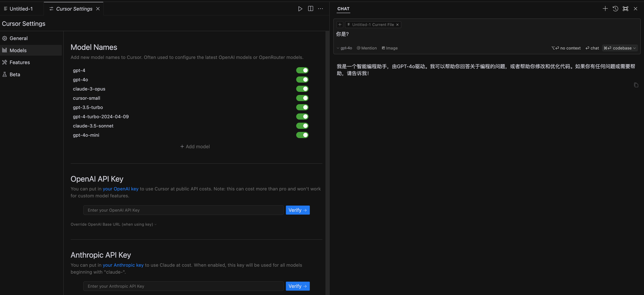Screen dimensions: 644x295
Task: Open the Models settings section label
Action: [18, 50]
